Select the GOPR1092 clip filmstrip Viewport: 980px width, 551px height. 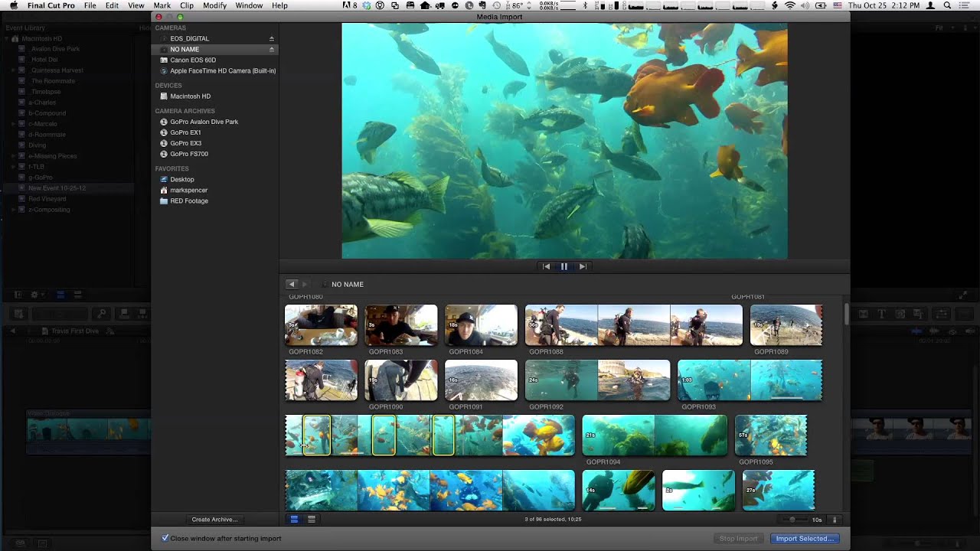click(x=597, y=380)
